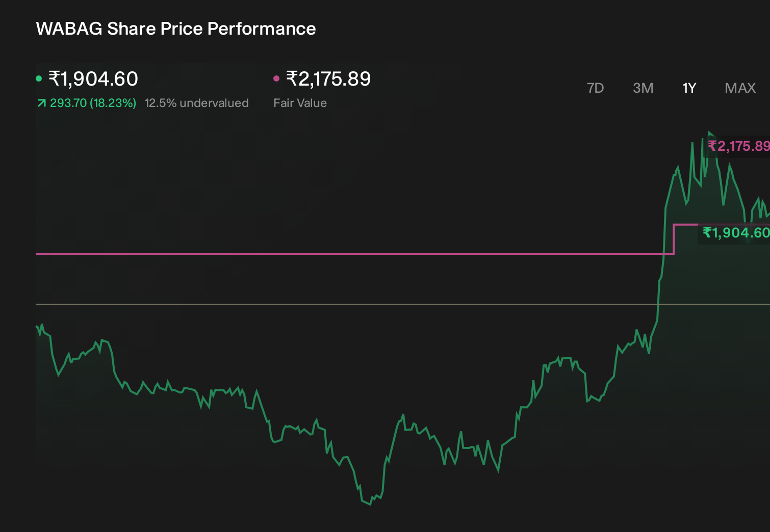Click the large ₹1,904.60 share price in header
Screen dimensions: 770x532
tap(93, 79)
